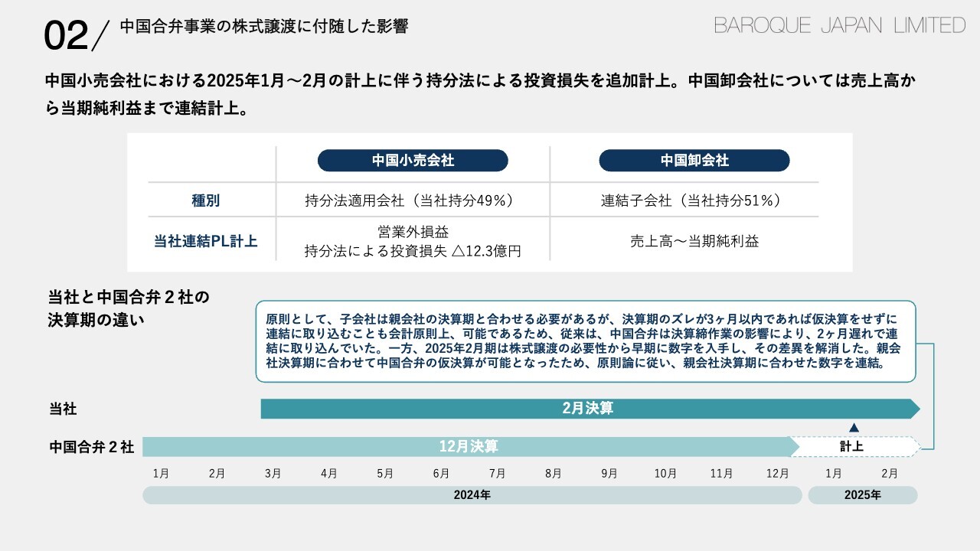Click the 8月 month label
This screenshot has height=551, width=980.
pyautogui.click(x=554, y=474)
